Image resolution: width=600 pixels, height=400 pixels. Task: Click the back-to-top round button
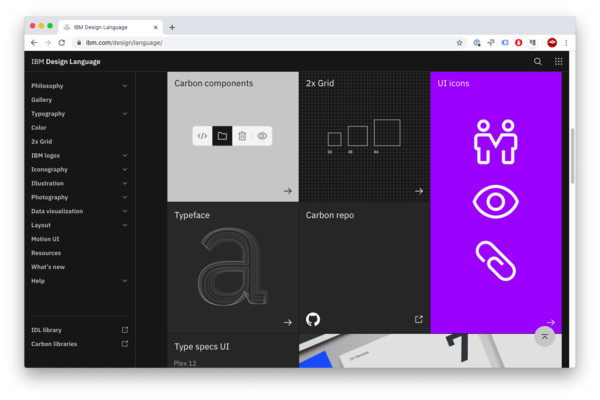pyautogui.click(x=545, y=336)
